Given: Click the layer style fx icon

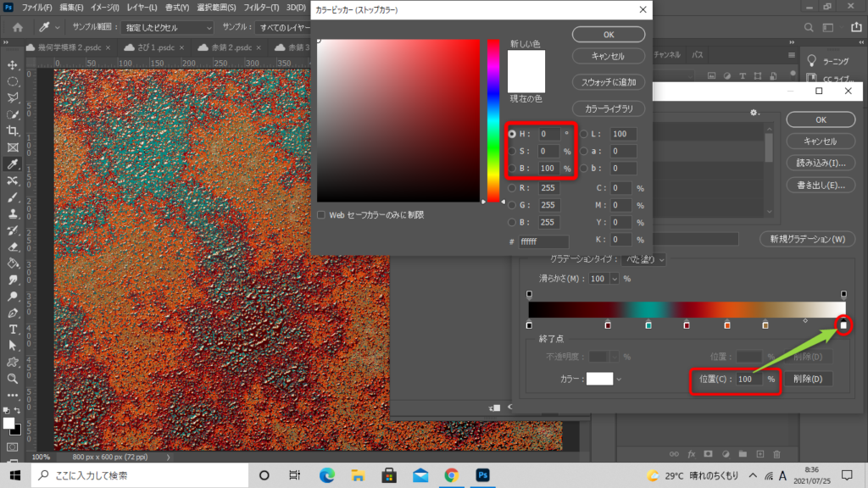Looking at the screenshot, I should pos(691,454).
